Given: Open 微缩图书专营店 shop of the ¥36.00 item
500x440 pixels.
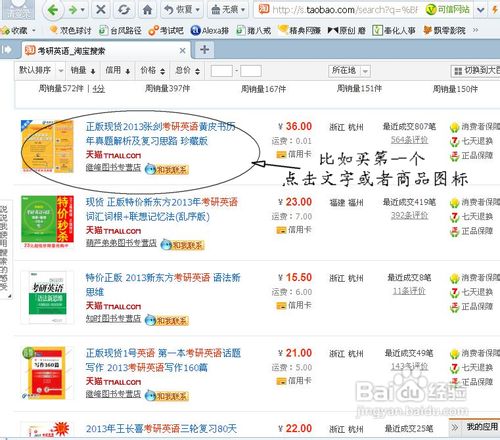Looking at the screenshot, I should click(x=113, y=168).
